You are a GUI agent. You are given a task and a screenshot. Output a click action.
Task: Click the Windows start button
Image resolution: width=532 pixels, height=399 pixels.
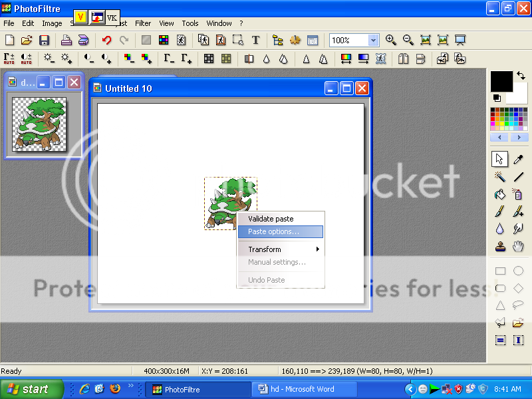31,389
